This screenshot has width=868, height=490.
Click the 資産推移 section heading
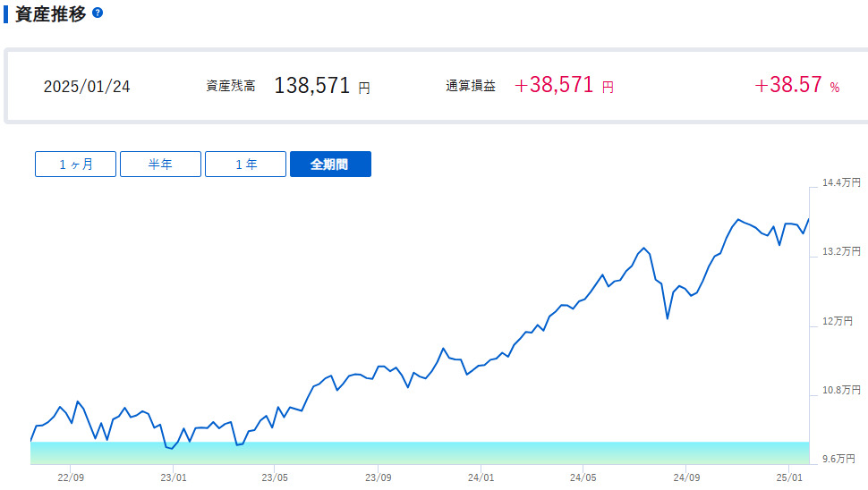coord(51,14)
